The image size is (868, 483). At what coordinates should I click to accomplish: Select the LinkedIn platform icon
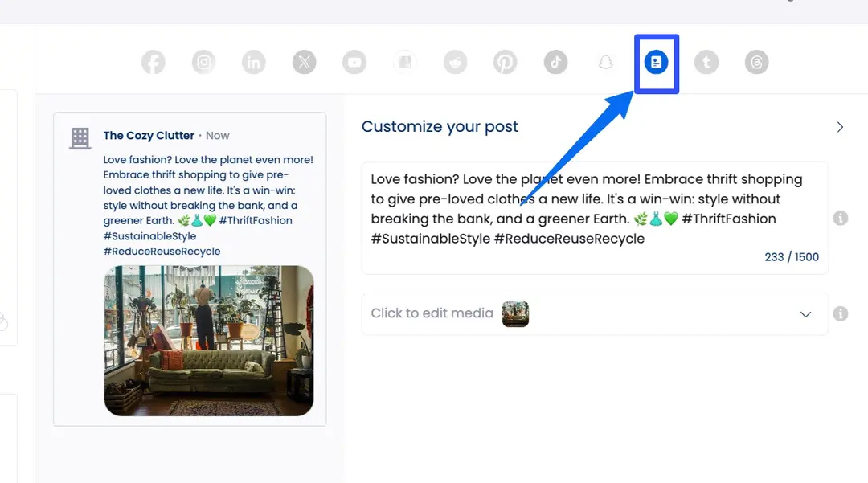coord(253,62)
